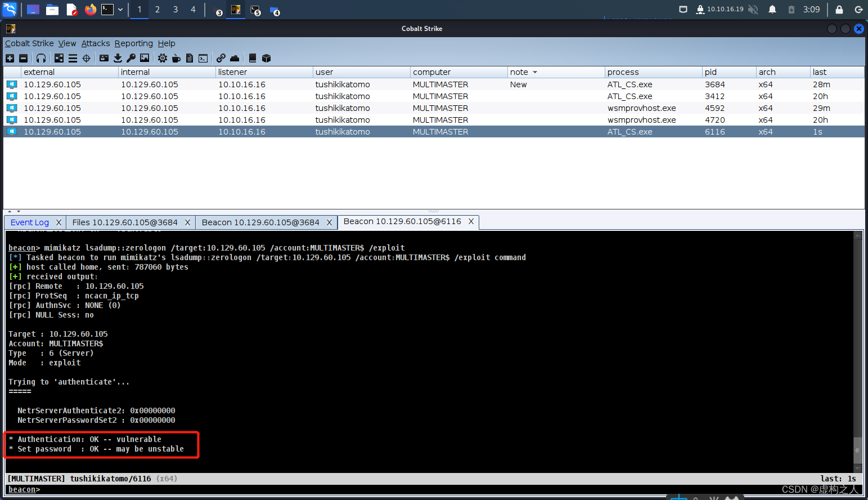Switch to Files 10.129.60.105@3684 tab
Viewport: 868px width, 500px height.
[x=125, y=222]
